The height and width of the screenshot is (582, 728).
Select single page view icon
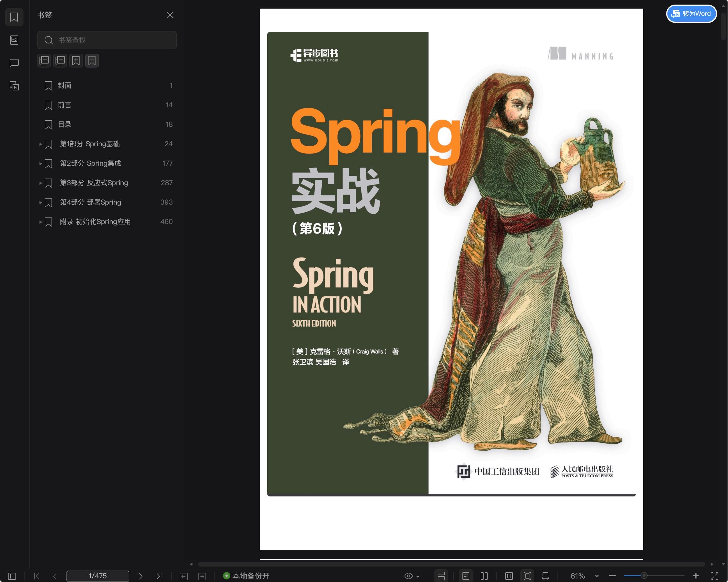(x=466, y=576)
